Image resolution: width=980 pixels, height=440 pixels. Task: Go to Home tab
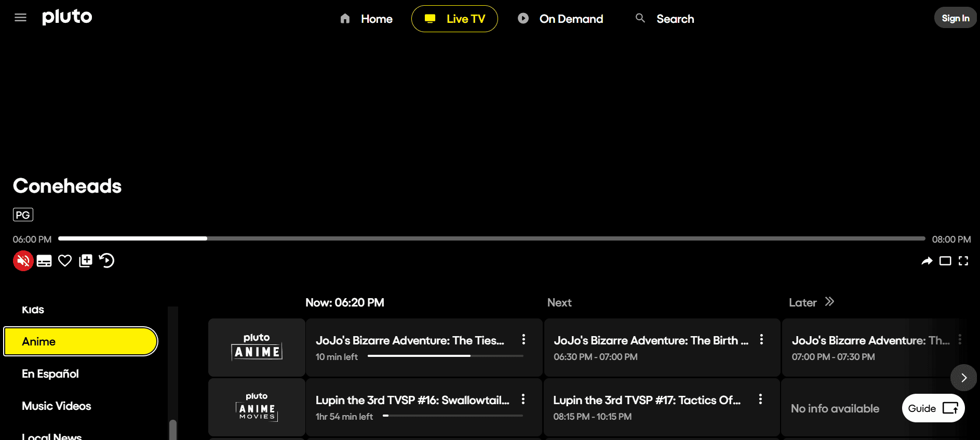pos(366,19)
